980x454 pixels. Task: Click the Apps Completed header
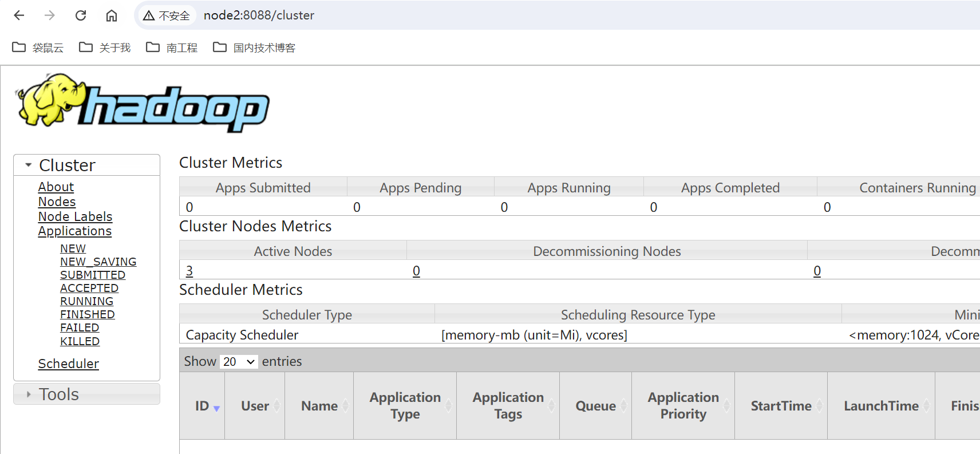tap(730, 188)
